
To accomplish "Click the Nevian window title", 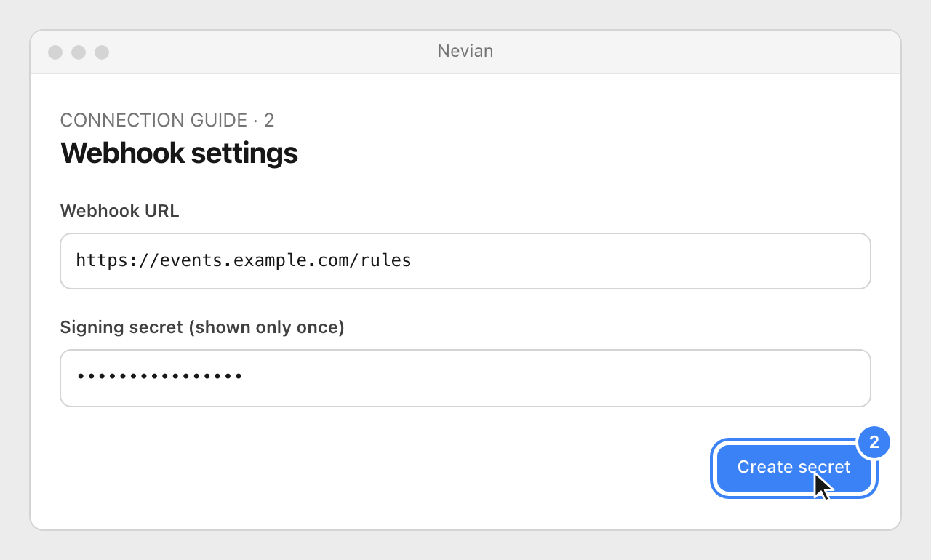I will click(x=465, y=51).
